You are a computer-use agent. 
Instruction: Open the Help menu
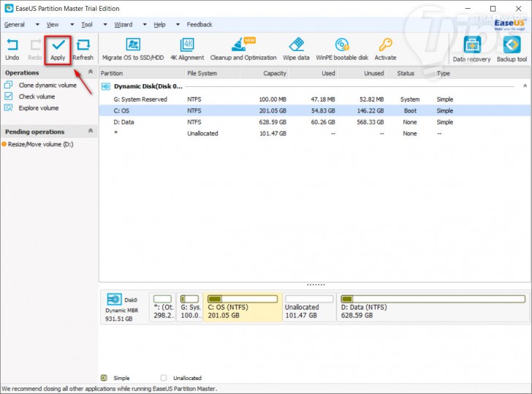(159, 24)
